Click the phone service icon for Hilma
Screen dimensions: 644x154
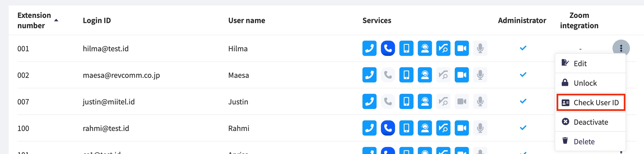click(x=369, y=48)
